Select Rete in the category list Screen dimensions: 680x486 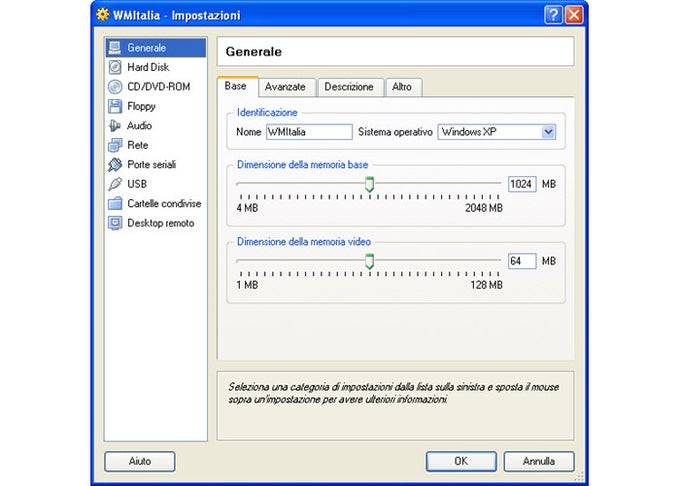tap(156, 145)
